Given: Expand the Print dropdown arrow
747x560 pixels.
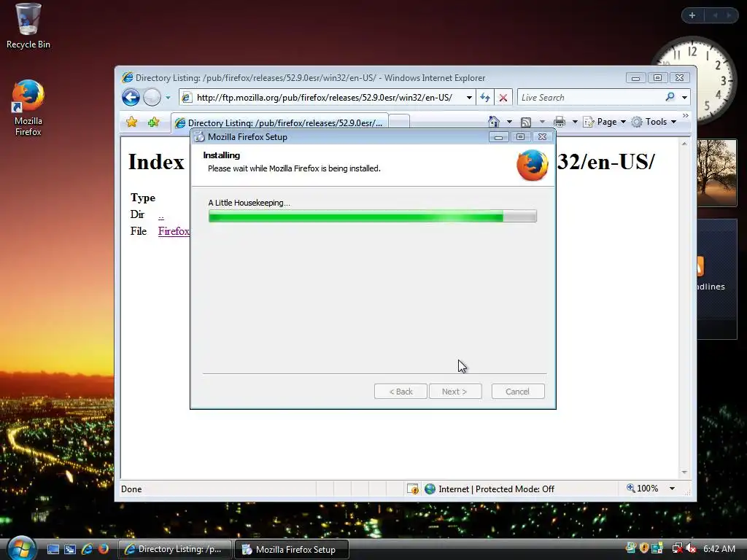Looking at the screenshot, I should tap(575, 122).
